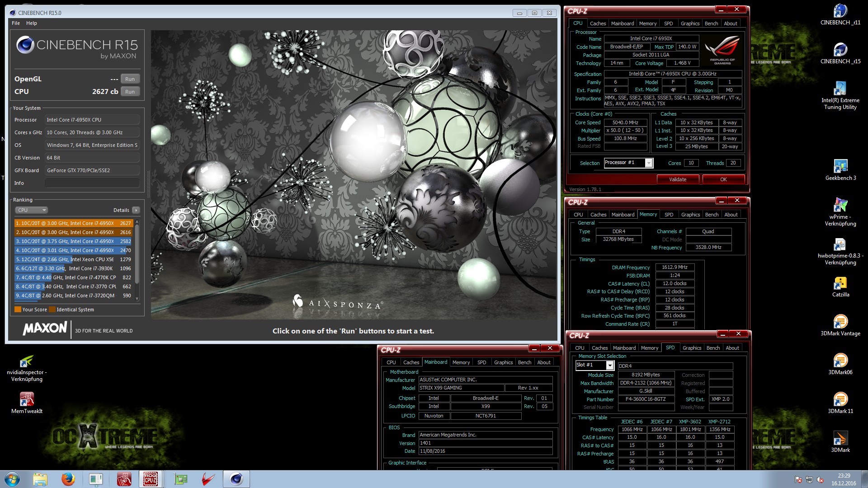868x488 pixels.
Task: Select About tab in CPU-Z SPD window
Action: 732,348
